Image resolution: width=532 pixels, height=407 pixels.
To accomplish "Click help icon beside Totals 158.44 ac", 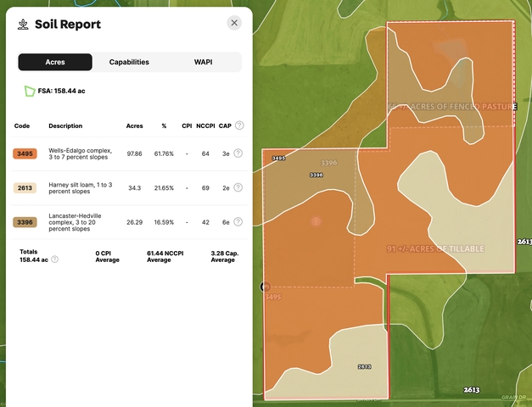I will coord(55,259).
